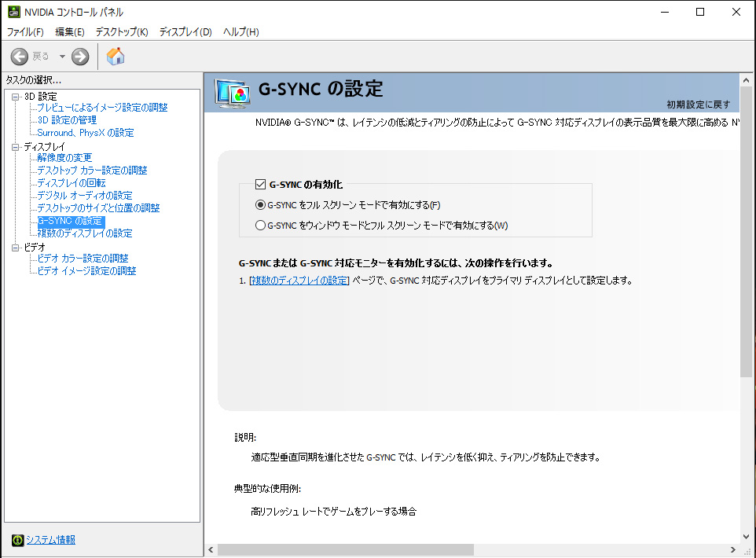Open the back history dropdown arrow
Screen dimensions: 756x558
pyautogui.click(x=62, y=57)
